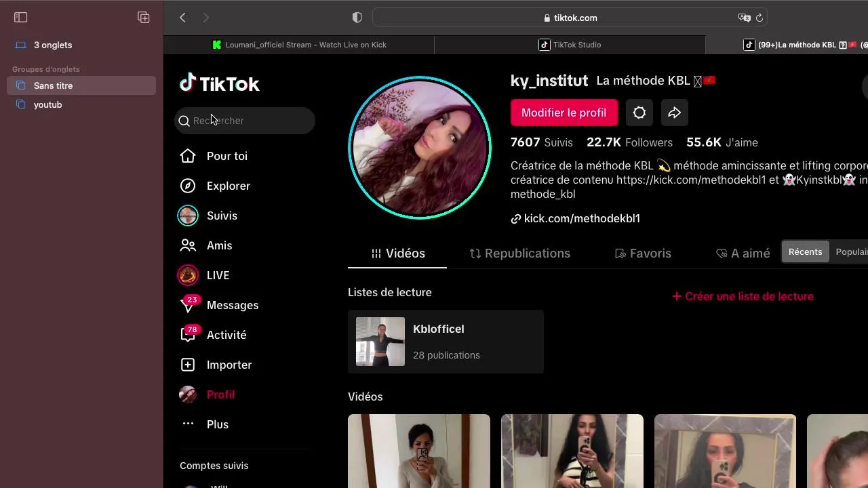The width and height of the screenshot is (868, 488).
Task: Click Créer une liste de lecture
Action: point(743,296)
